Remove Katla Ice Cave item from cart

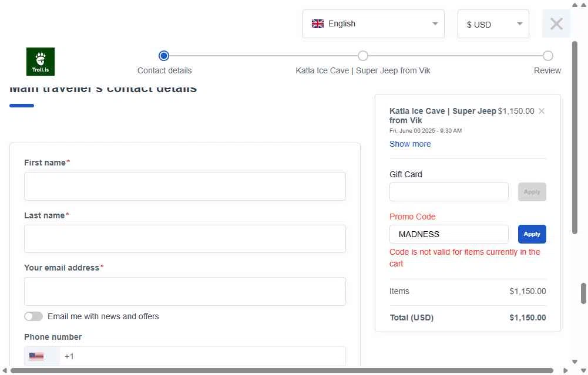pyautogui.click(x=542, y=111)
